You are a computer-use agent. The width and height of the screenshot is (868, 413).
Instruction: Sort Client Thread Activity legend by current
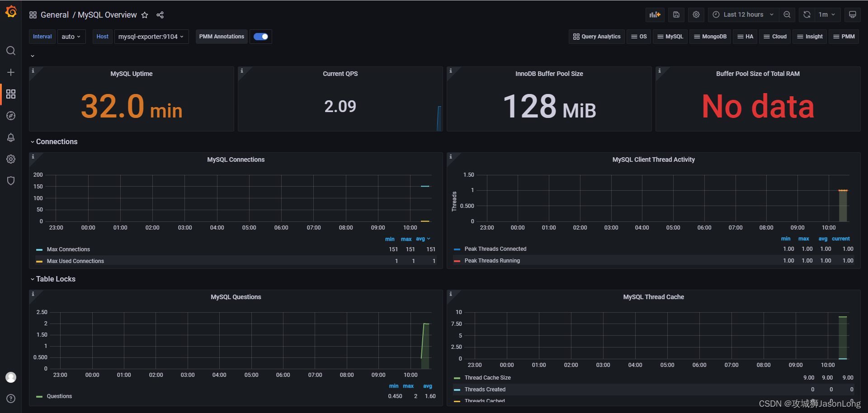[x=840, y=239]
